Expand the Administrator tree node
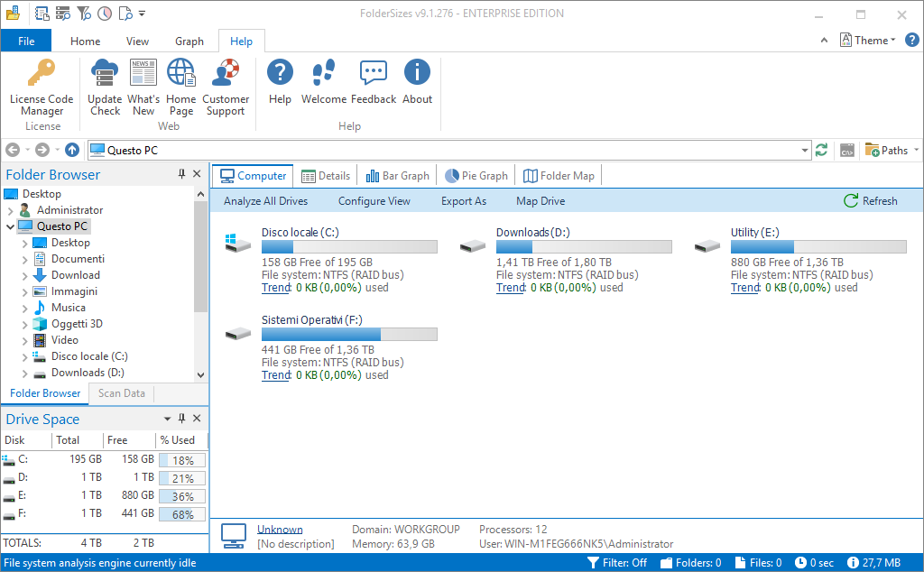The height and width of the screenshot is (572, 924). coord(10,210)
